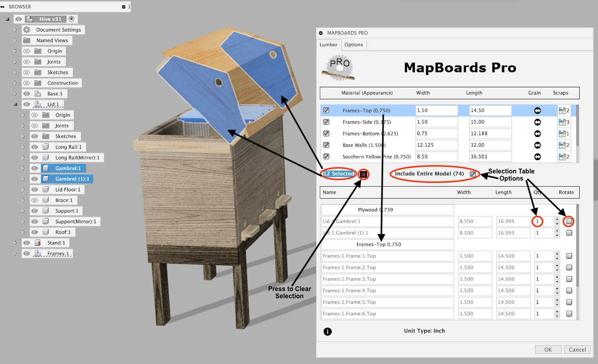Screen dimensions: 598x364
Task: Click the Southern Yellow Pine Width field
Action: (x=437, y=157)
